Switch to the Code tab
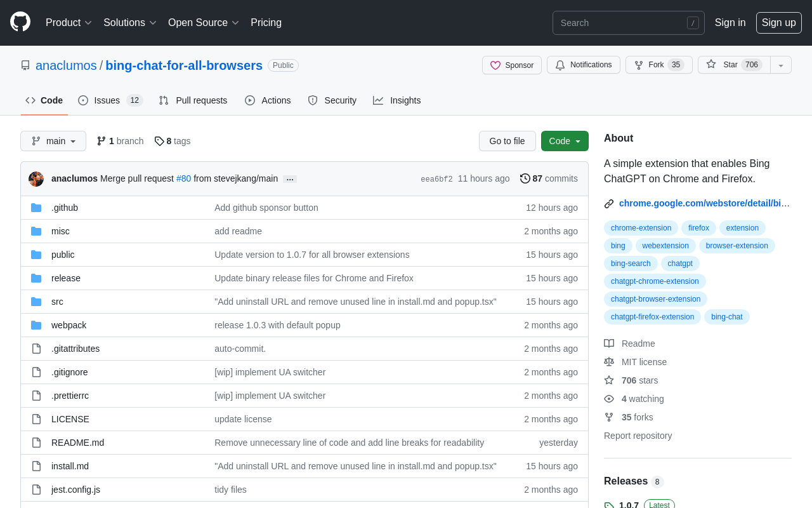 [x=44, y=100]
